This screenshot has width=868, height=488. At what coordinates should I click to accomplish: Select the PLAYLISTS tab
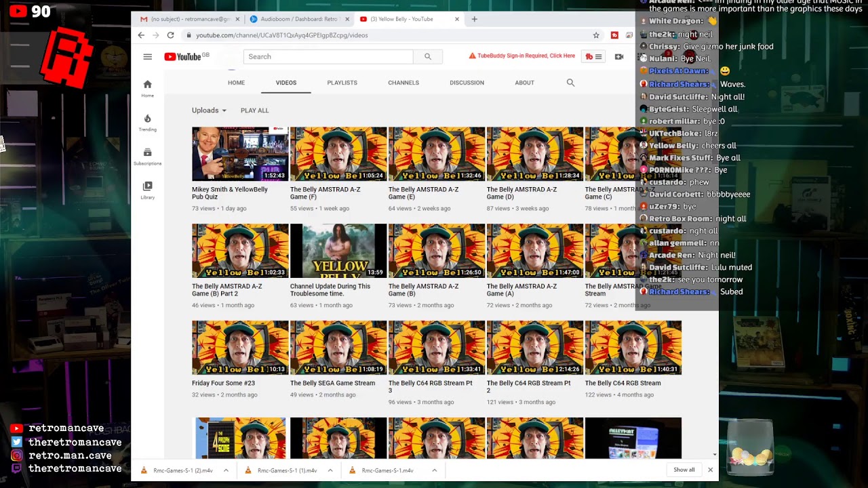pos(342,83)
